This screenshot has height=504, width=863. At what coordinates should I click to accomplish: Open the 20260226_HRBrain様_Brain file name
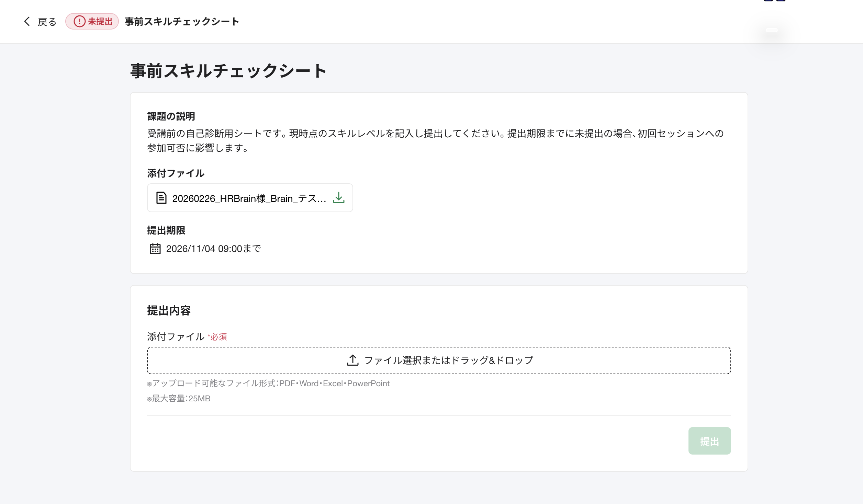(x=249, y=198)
